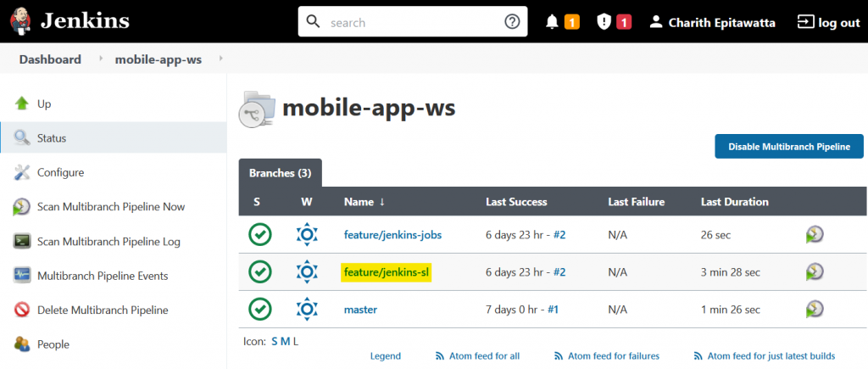This screenshot has height=369, width=868.
Task: Set icon size to M
Action: [x=285, y=341]
